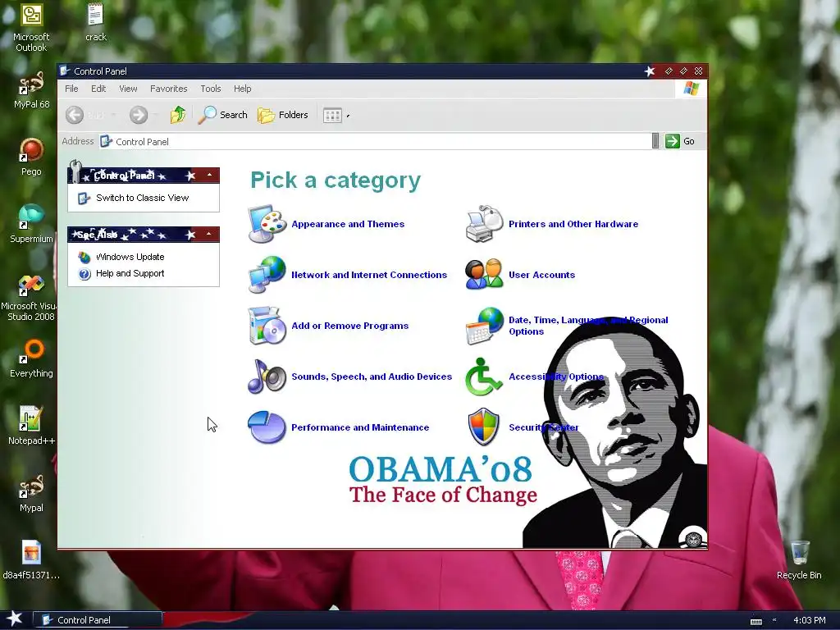Open the address bar dropdown
The width and height of the screenshot is (840, 630).
coord(655,141)
